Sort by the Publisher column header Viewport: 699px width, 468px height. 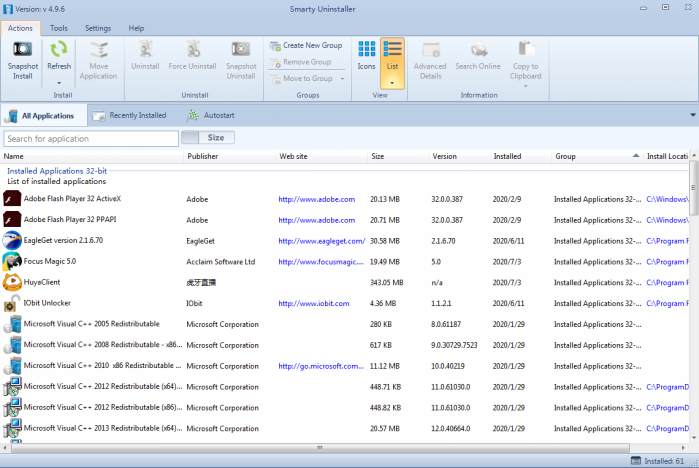click(x=230, y=156)
